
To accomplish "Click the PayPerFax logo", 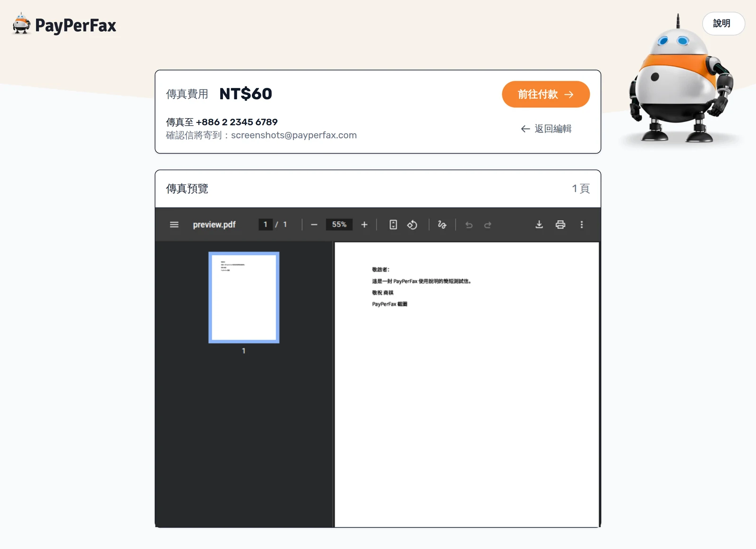I will coord(64,25).
